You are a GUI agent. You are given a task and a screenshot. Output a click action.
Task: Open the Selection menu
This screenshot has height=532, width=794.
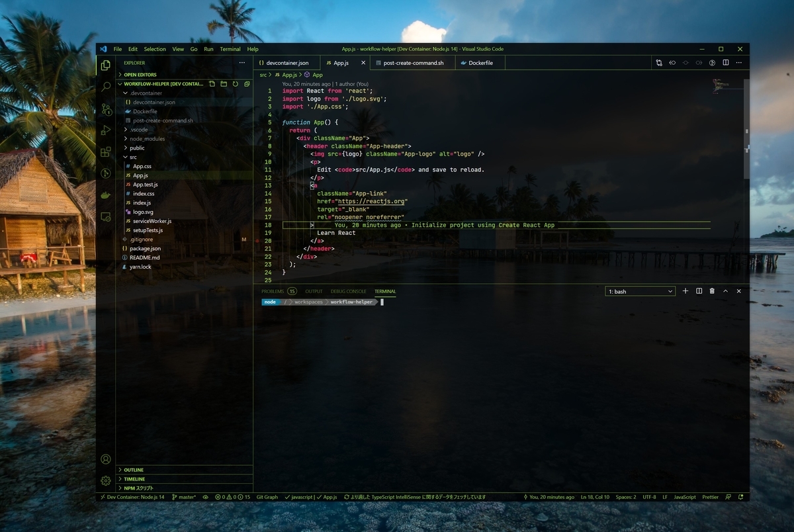pos(155,49)
